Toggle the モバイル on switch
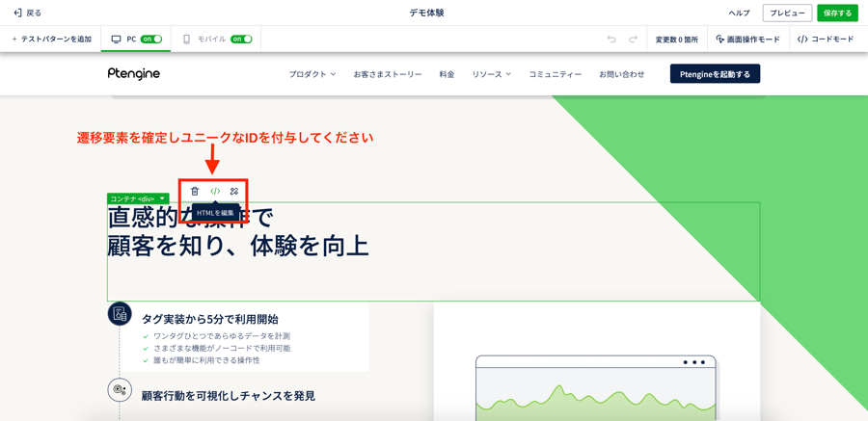Image resolution: width=868 pixels, height=421 pixels. point(241,39)
